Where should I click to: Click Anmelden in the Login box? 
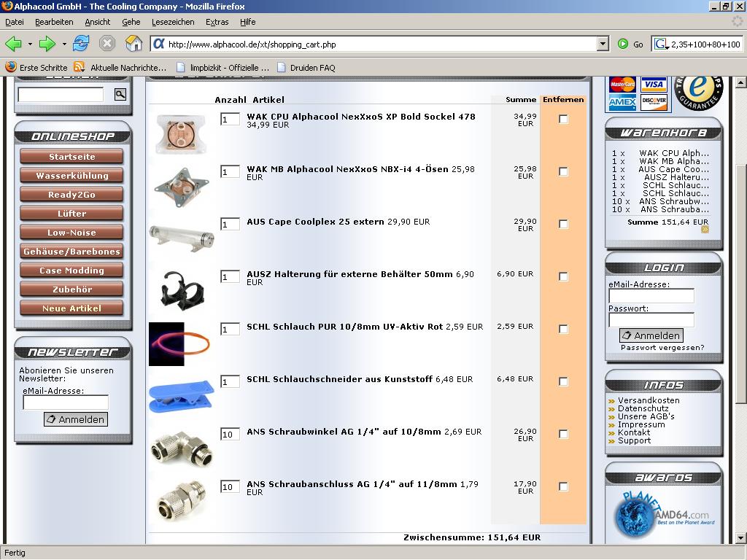[x=651, y=335]
